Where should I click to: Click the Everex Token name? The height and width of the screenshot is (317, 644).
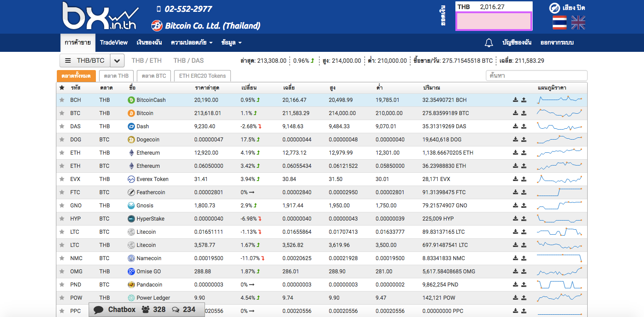(x=153, y=179)
